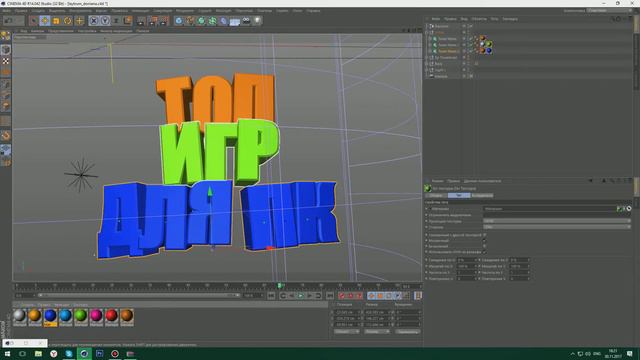Viewport: 640px width, 360px height.
Task: Open the Render Settings icon
Action: tap(164, 20)
